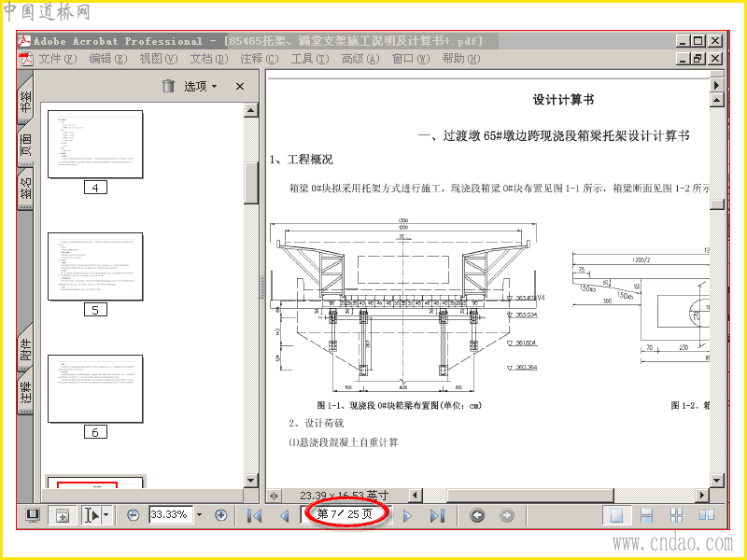Zoom out with the minus icon

pyautogui.click(x=134, y=515)
